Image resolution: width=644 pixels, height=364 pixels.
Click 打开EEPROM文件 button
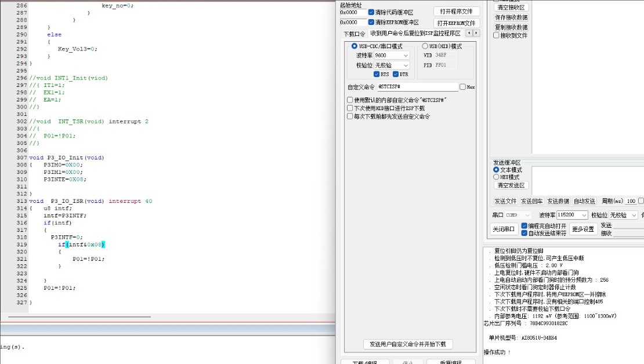pos(456,23)
